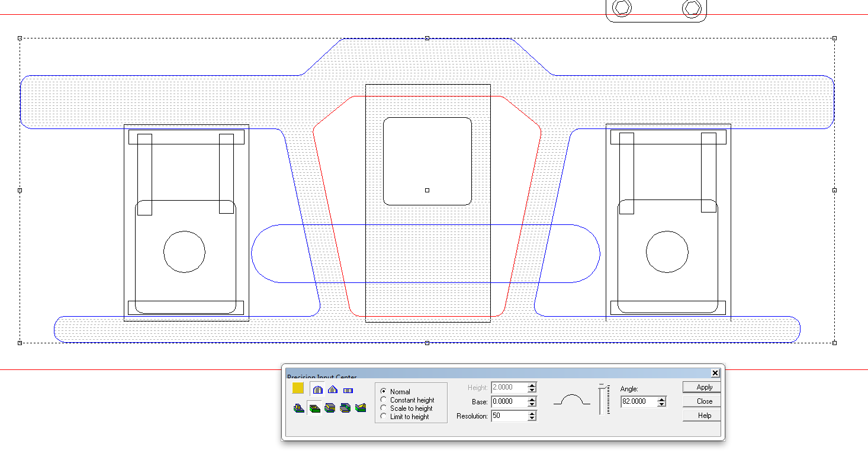Choose the first relief application mode icon
Viewport: 868px width, 457px height.
pyautogui.click(x=300, y=408)
